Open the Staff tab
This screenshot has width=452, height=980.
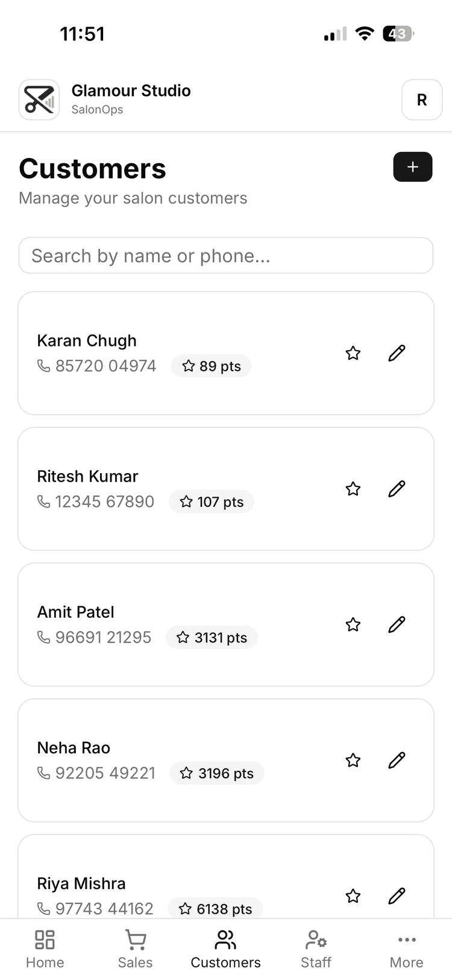point(316,949)
